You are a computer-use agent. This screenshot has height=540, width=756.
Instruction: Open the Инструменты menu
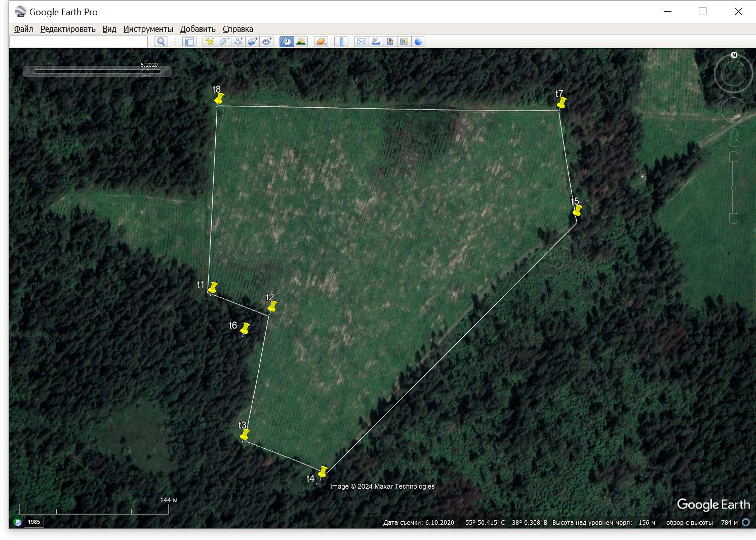click(x=148, y=29)
